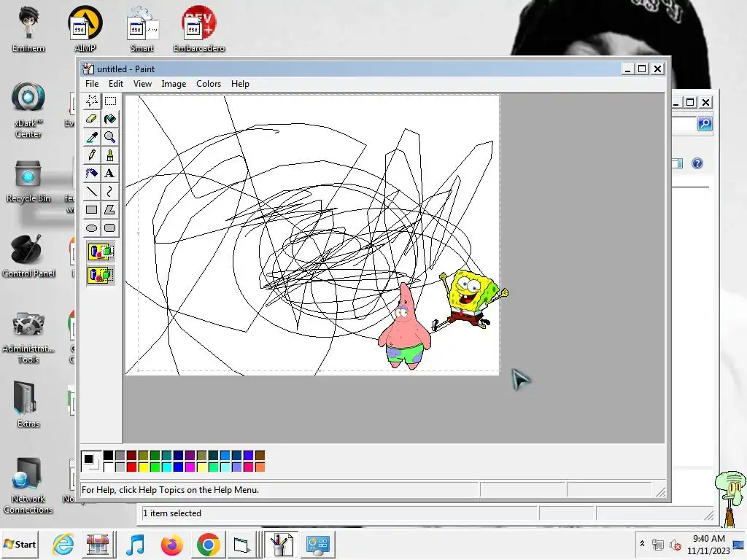This screenshot has height=560, width=747.
Task: Pick the straight Line tool
Action: [92, 192]
